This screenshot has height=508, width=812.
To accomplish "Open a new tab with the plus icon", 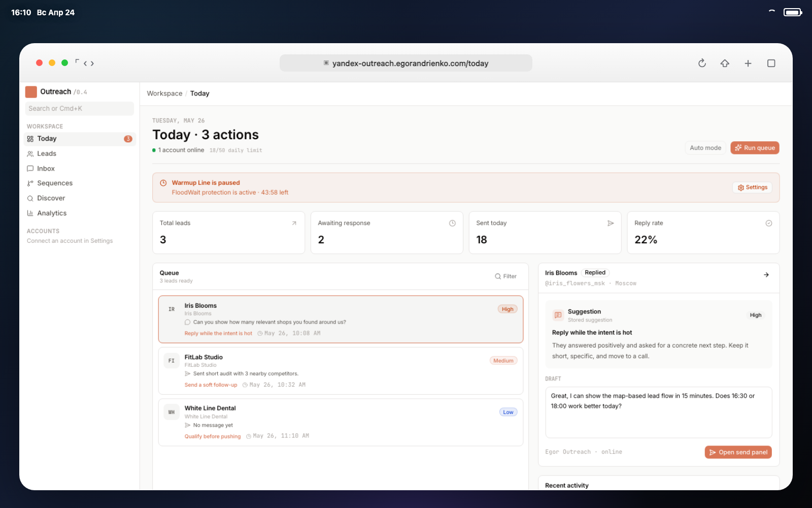I will coord(748,63).
